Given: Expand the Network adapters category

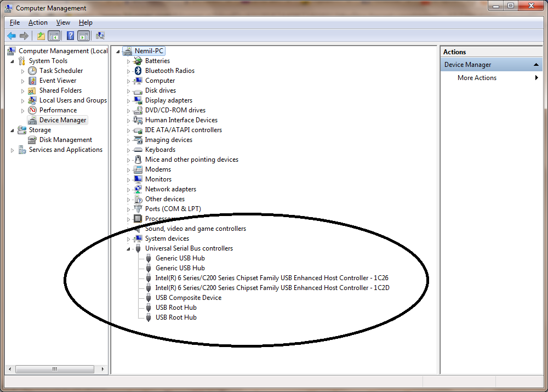Looking at the screenshot, I should [129, 189].
